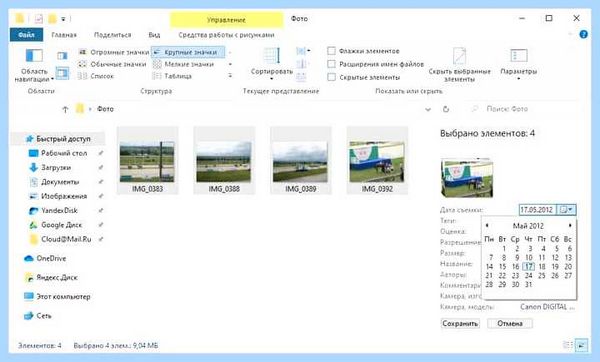Choose Огромные значки layout

(113, 52)
